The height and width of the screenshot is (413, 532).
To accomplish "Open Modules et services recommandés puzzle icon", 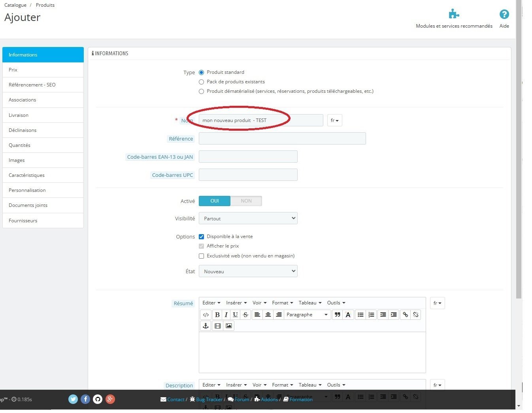I will click(454, 14).
